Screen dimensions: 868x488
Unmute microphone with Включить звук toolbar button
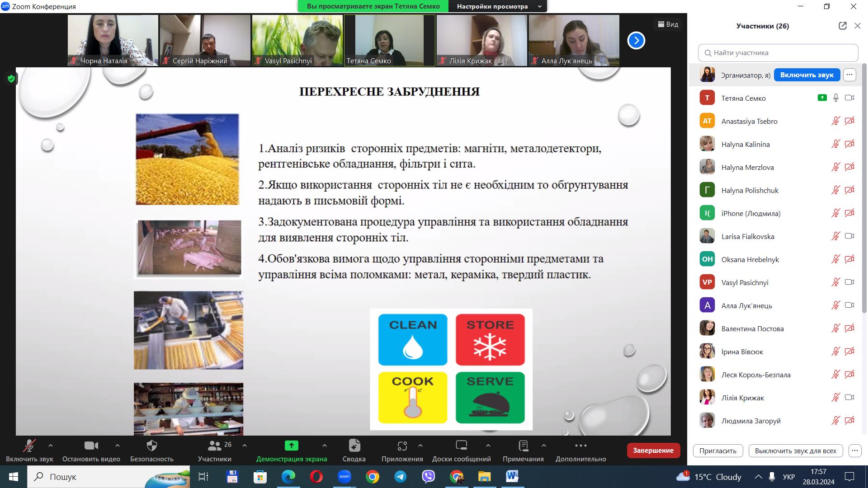(x=29, y=446)
